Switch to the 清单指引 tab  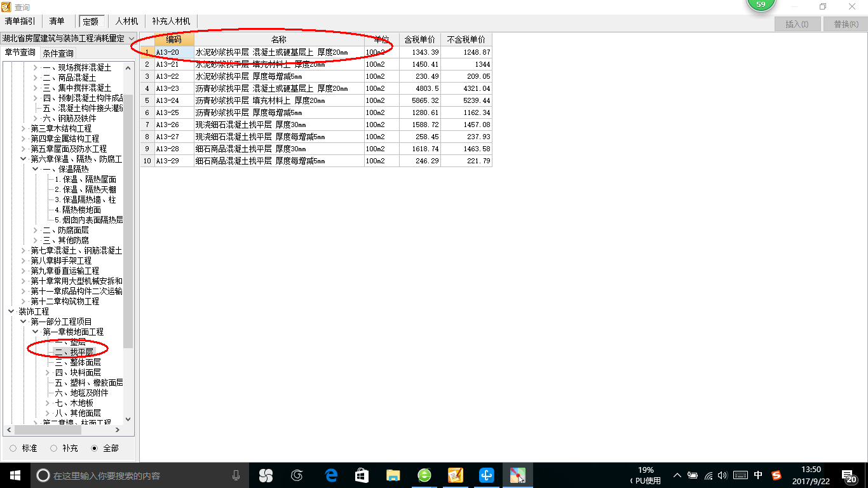pos(20,21)
